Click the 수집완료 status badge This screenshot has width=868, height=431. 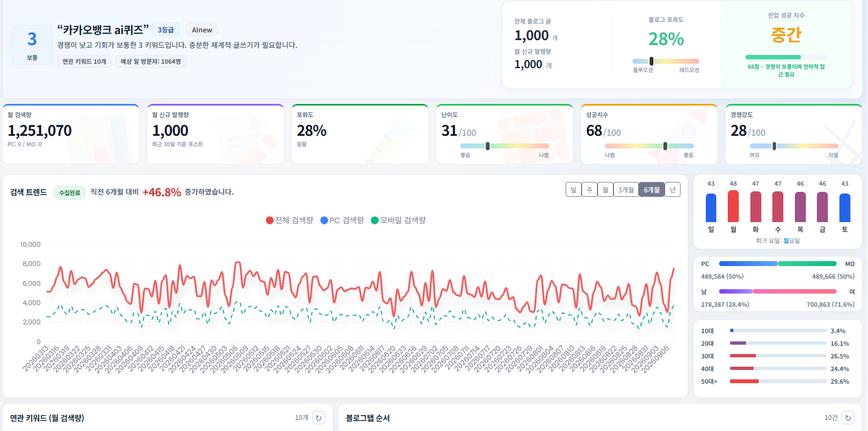tap(70, 192)
